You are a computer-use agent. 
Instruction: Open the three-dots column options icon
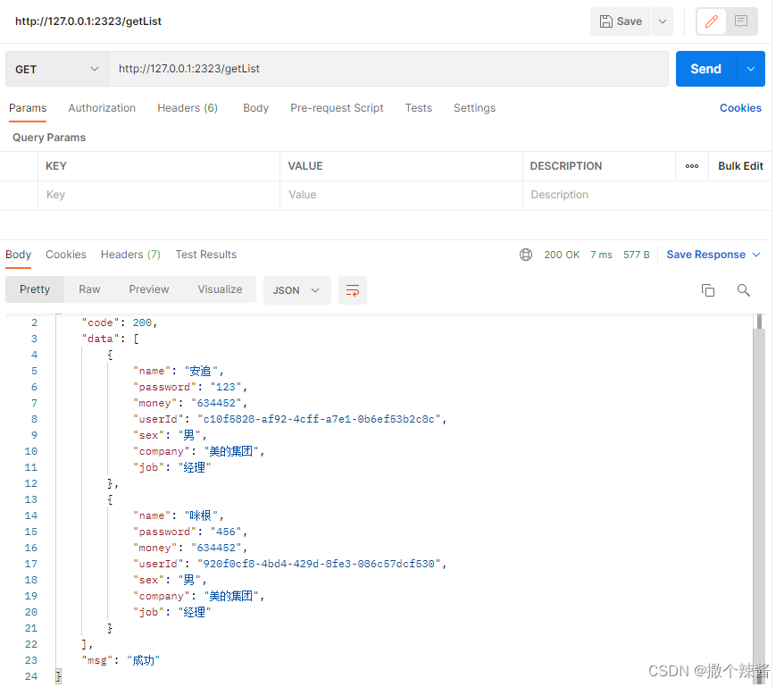tap(692, 166)
